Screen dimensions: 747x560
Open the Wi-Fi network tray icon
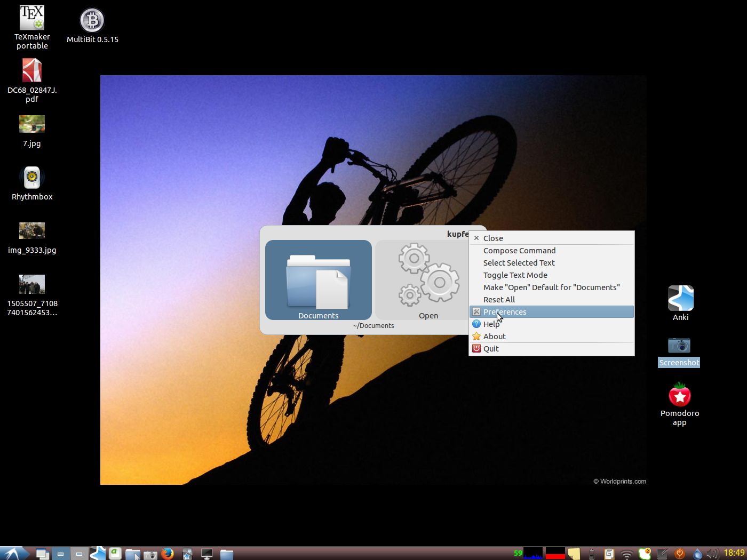[627, 554]
